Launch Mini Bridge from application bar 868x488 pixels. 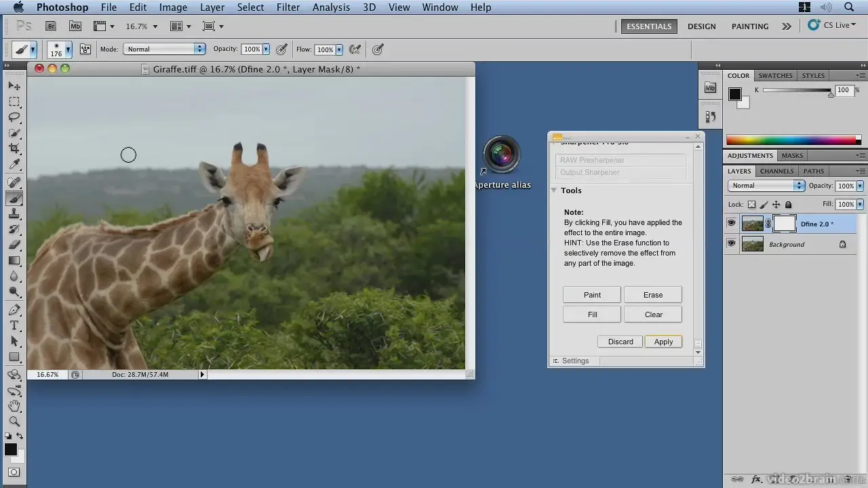coord(75,26)
